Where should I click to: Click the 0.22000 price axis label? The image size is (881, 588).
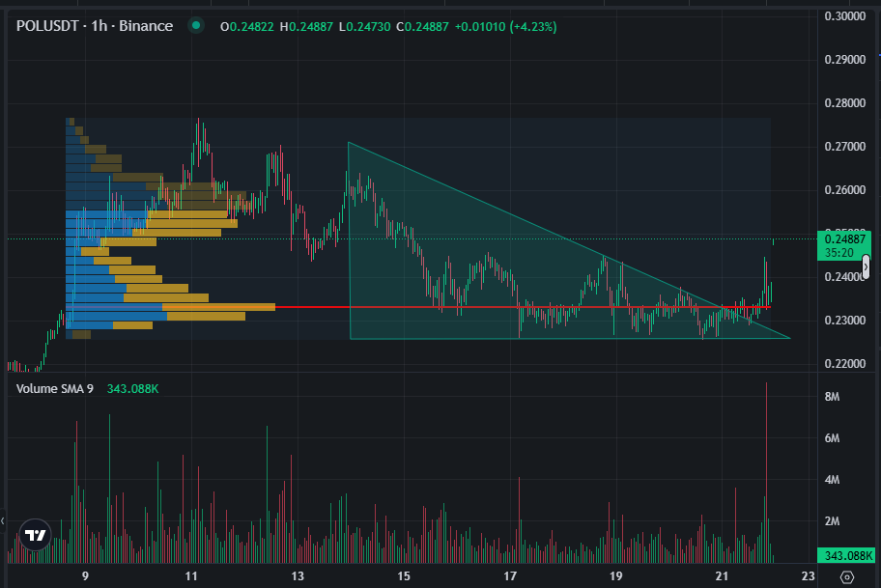845,363
